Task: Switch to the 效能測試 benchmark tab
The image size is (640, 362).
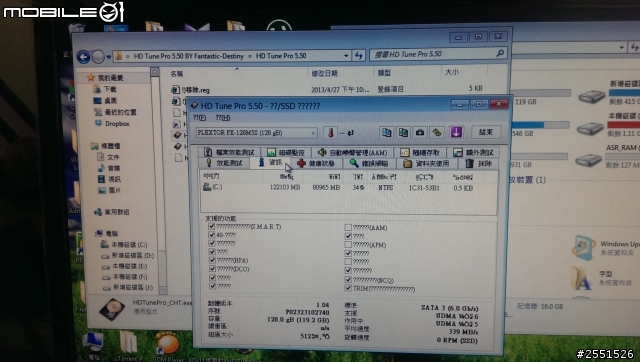Action: (224, 163)
